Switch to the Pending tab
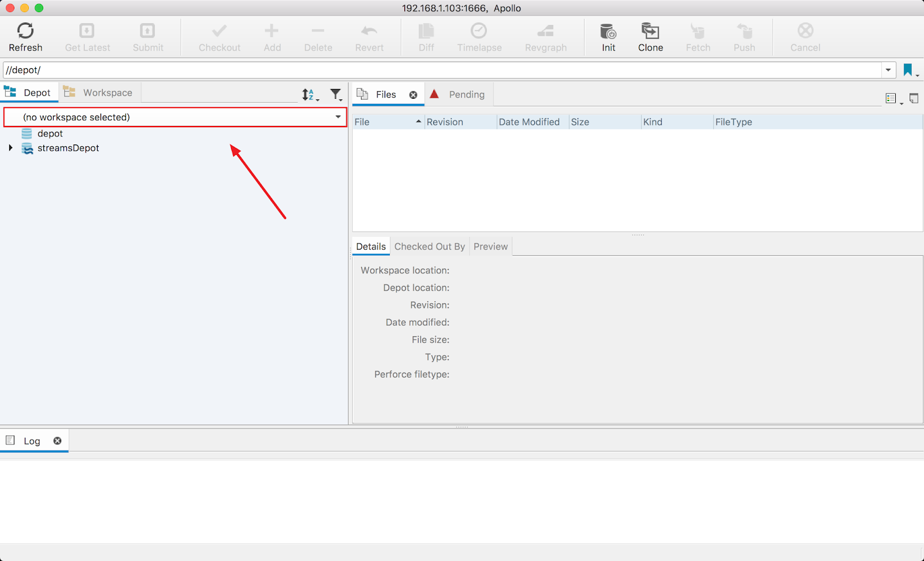Viewport: 924px width, 561px height. (x=459, y=95)
